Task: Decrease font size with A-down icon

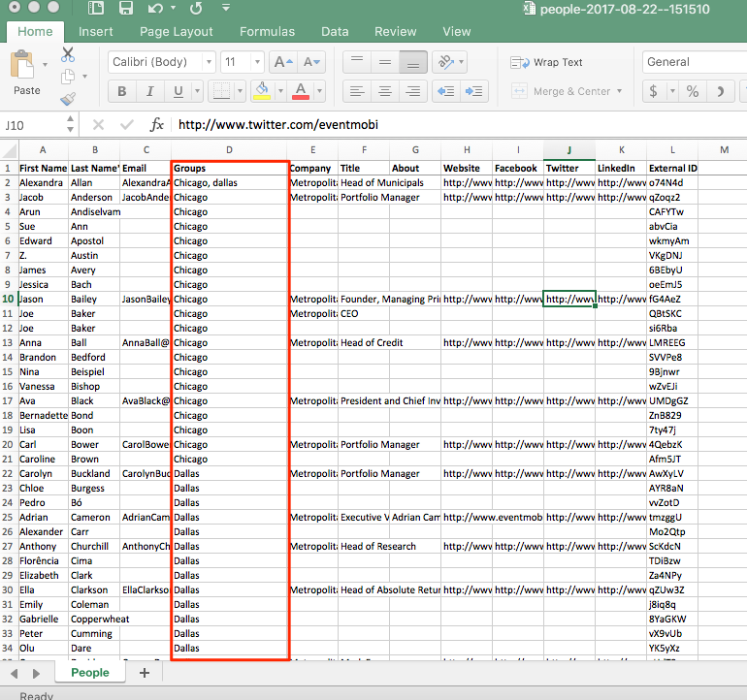Action: 311,62
